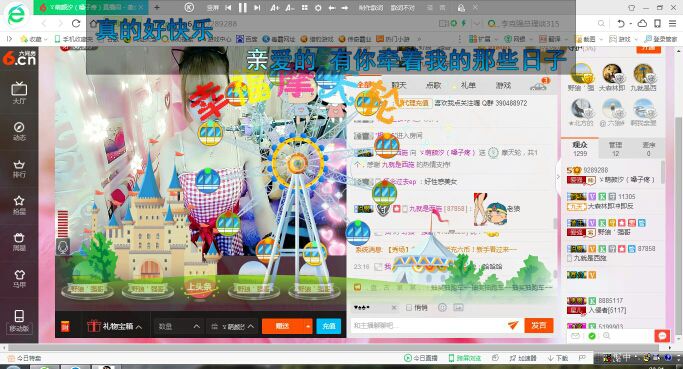Click 下载 downloads in status bar
683x369 pixels.
tap(558, 358)
